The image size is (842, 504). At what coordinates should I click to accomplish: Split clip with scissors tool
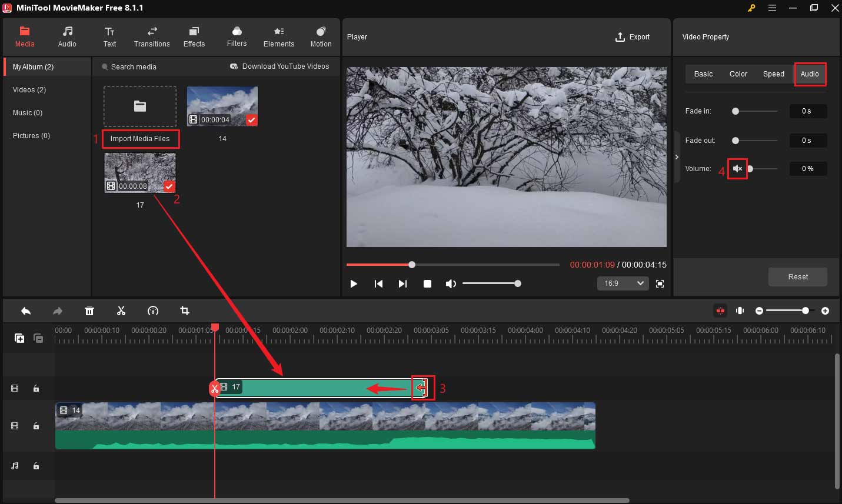[121, 311]
